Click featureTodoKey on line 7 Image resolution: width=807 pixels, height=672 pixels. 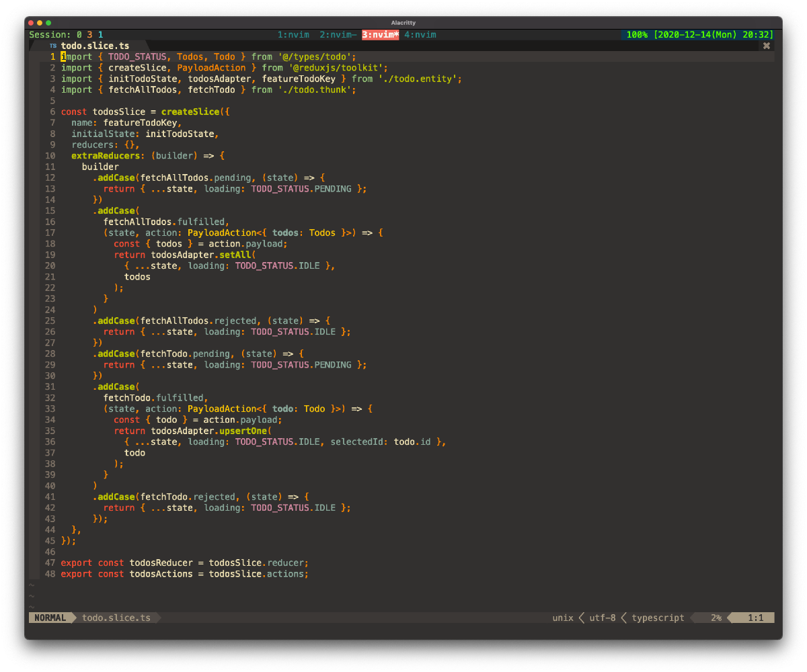pos(141,123)
